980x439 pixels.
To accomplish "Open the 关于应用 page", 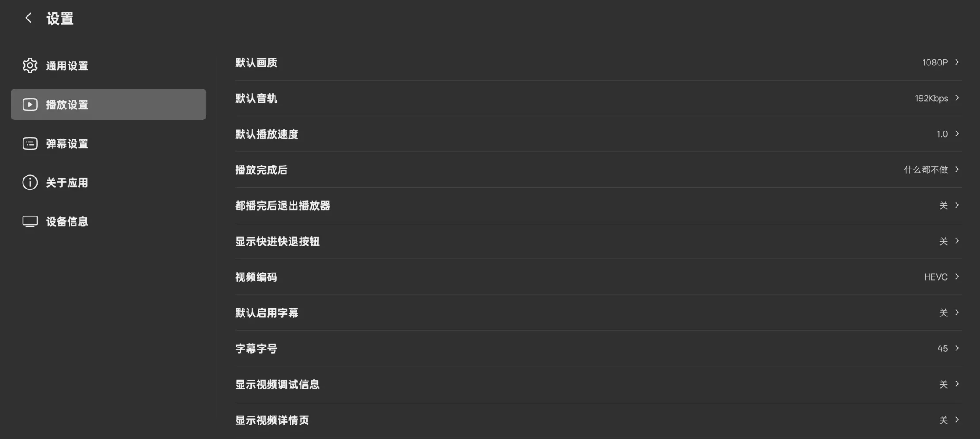I will coord(108,182).
